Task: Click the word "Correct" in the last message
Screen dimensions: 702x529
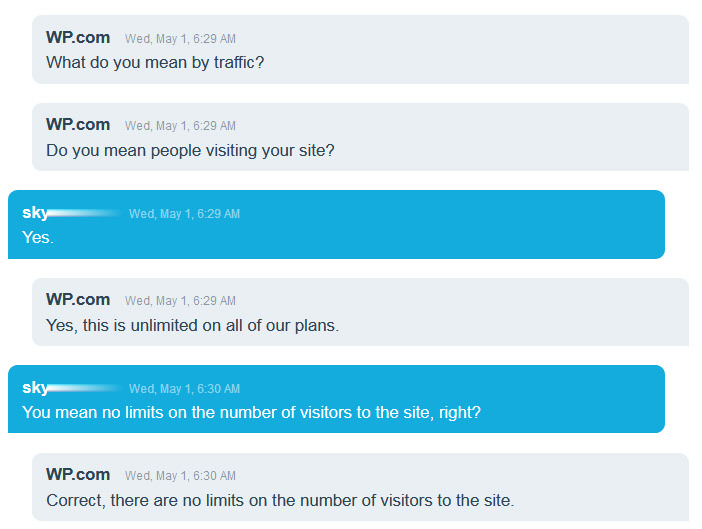Action: pos(75,500)
